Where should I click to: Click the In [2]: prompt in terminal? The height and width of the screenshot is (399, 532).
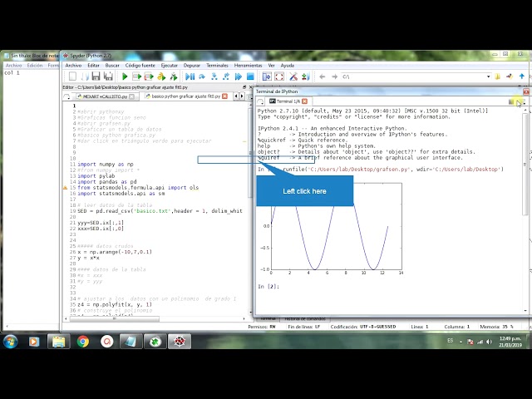[268, 287]
